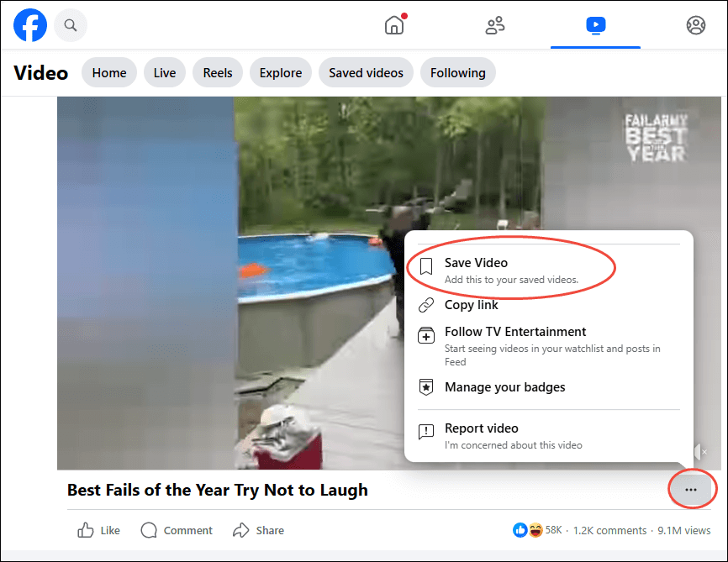
Task: Like the video with thumbs-up button
Action: pyautogui.click(x=99, y=530)
